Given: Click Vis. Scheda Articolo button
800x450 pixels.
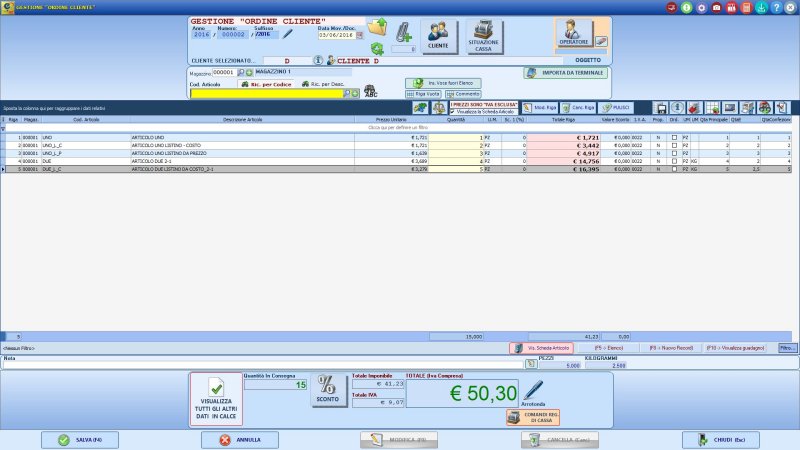Looking at the screenshot, I should (x=541, y=348).
